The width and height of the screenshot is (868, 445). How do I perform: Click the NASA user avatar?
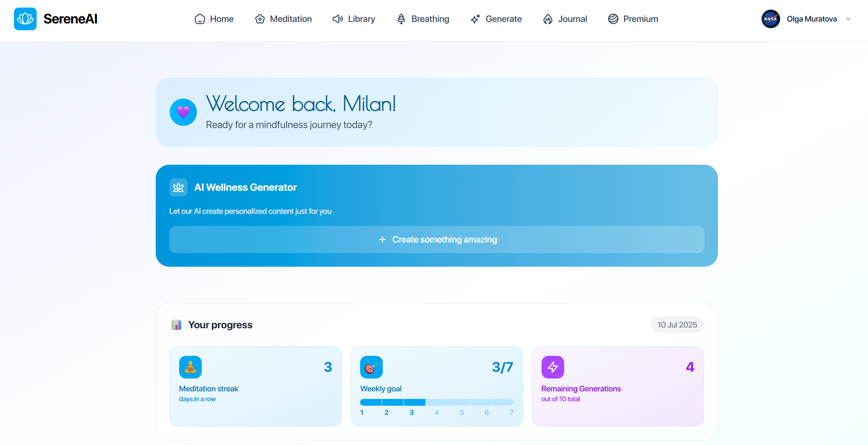pos(771,19)
